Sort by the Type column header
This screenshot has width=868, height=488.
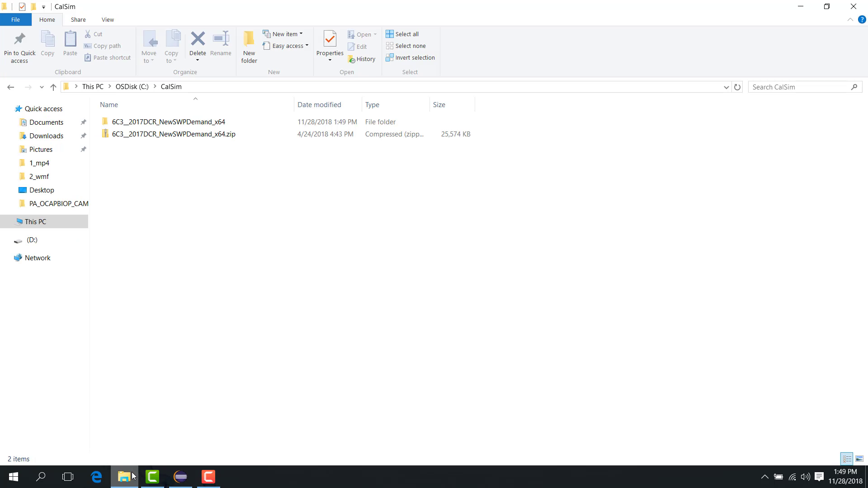pyautogui.click(x=396, y=104)
